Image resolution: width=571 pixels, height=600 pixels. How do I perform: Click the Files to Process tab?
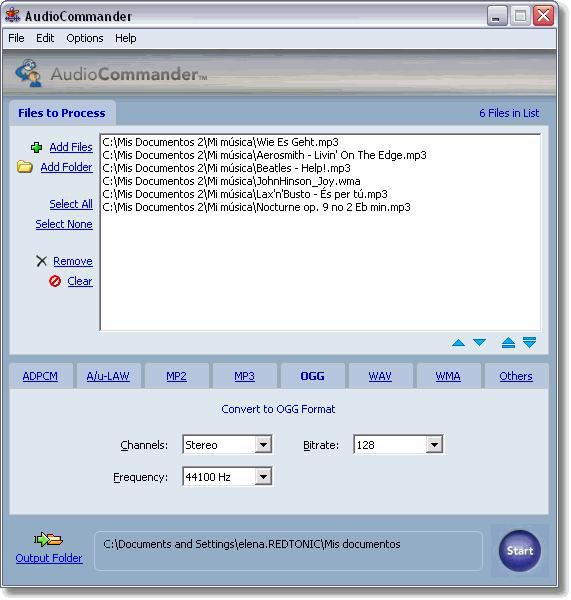62,113
